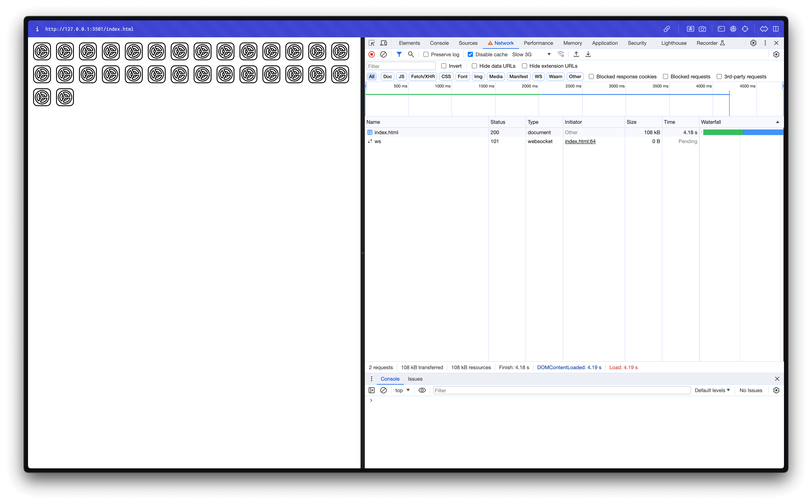Open DevTools settings gear

[753, 43]
